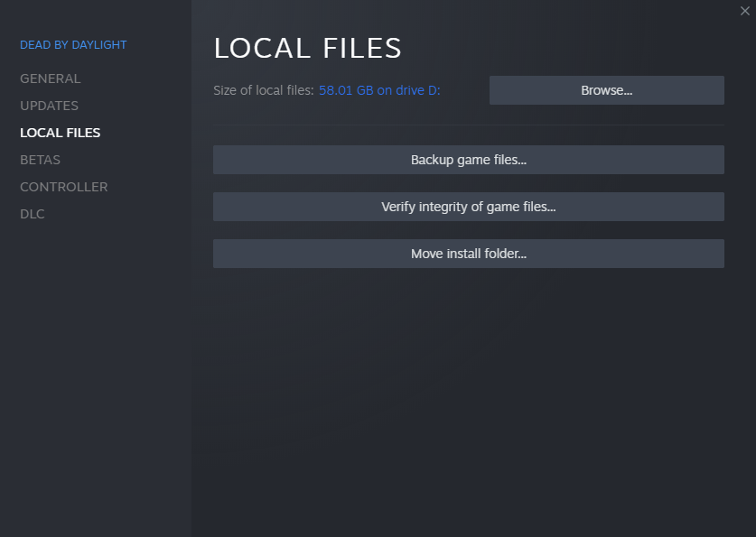
Task: Configure controller options for the game
Action: click(x=63, y=187)
